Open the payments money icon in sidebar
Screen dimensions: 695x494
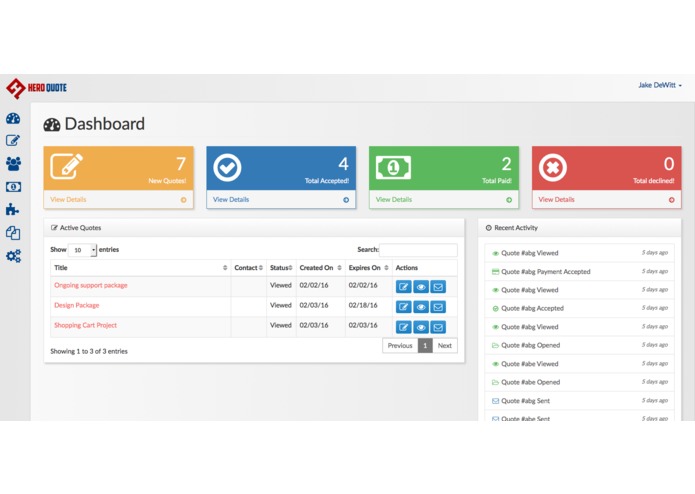(x=13, y=187)
